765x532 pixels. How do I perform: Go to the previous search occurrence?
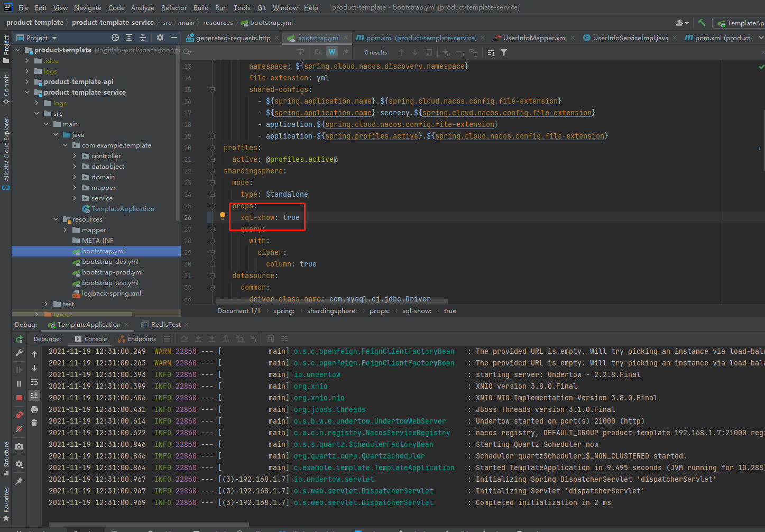401,52
